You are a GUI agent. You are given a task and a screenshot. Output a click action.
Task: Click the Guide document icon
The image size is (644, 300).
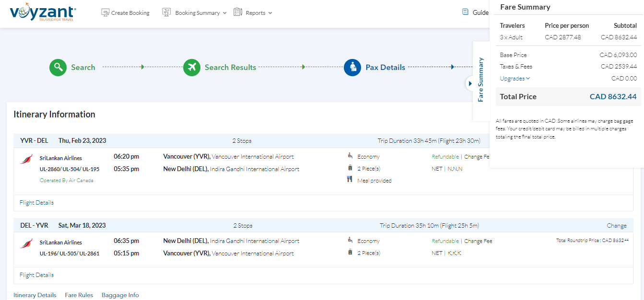465,12
